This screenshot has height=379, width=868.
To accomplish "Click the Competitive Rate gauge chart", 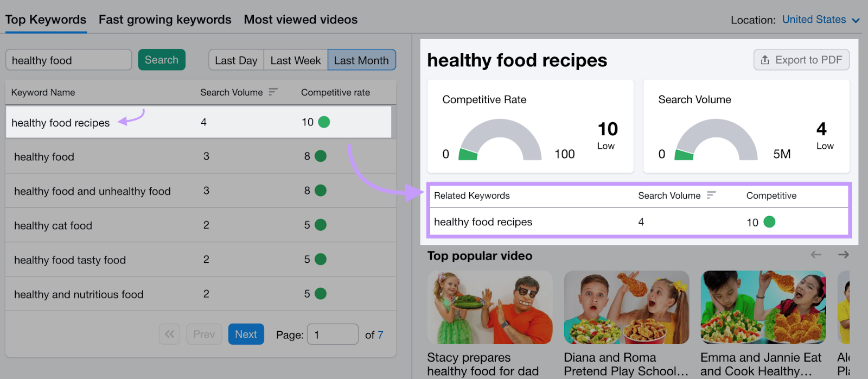I will [500, 141].
